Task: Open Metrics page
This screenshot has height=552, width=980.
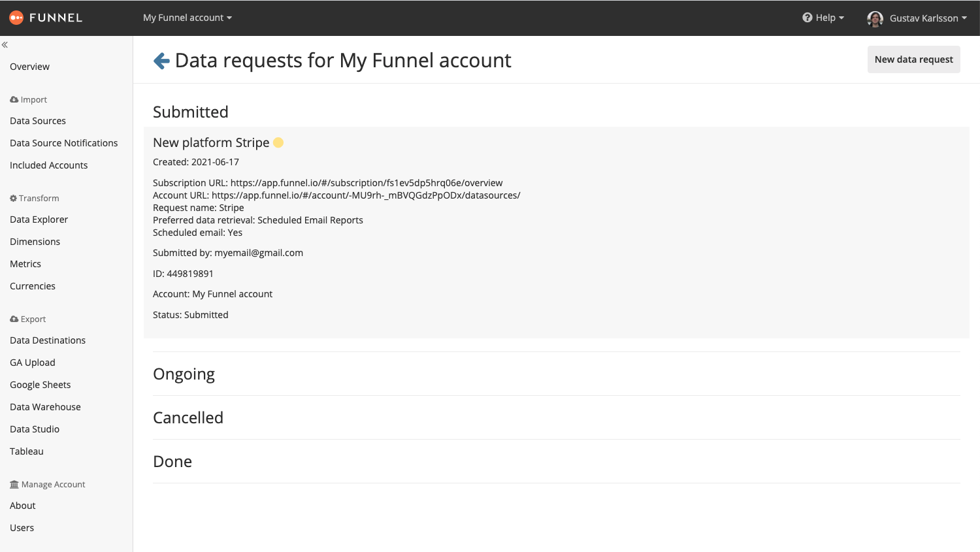Action: coord(25,264)
